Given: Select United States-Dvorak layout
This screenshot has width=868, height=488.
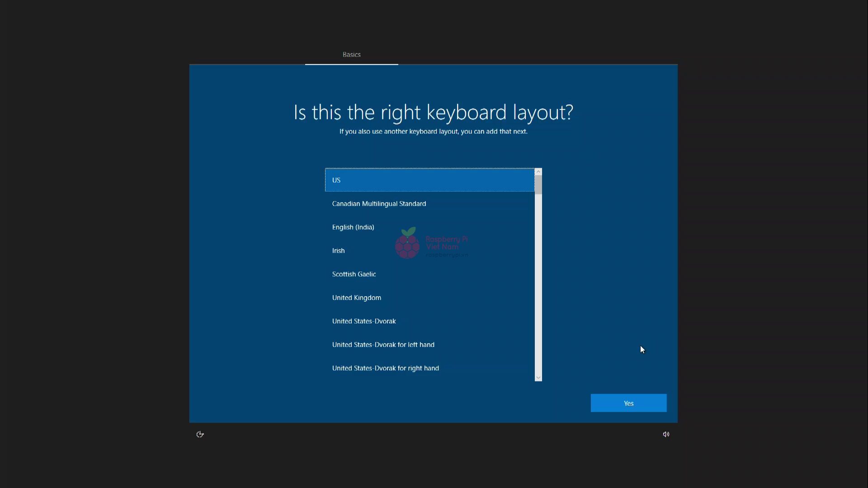Looking at the screenshot, I should pyautogui.click(x=363, y=321).
